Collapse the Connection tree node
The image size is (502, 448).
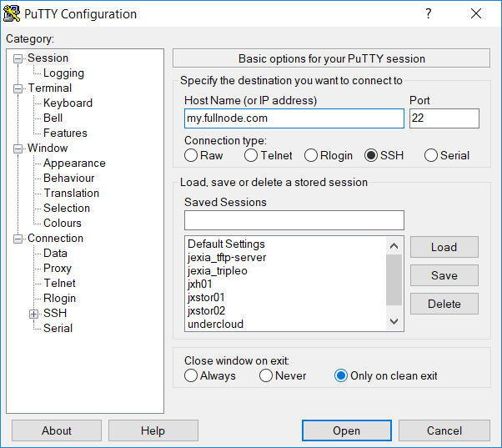pos(18,239)
